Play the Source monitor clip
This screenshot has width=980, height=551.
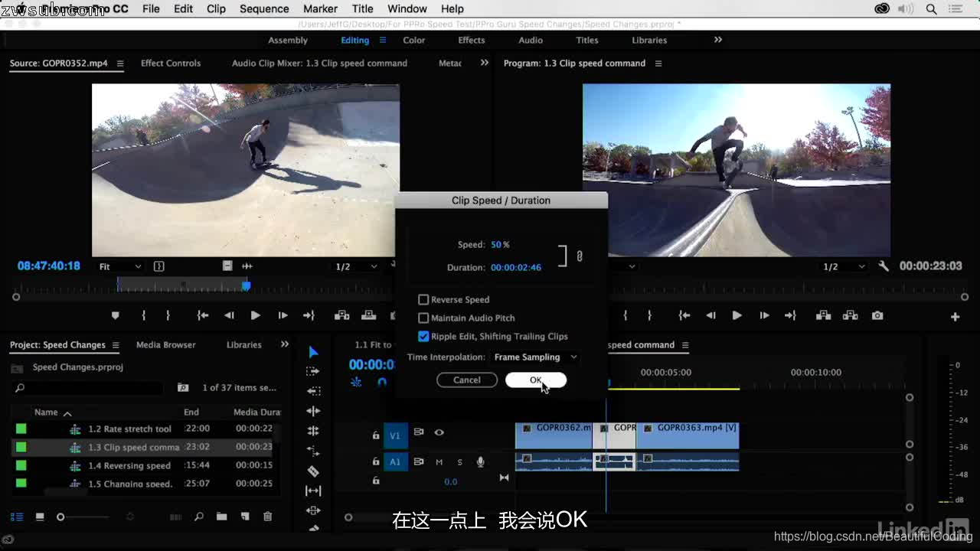click(x=255, y=315)
